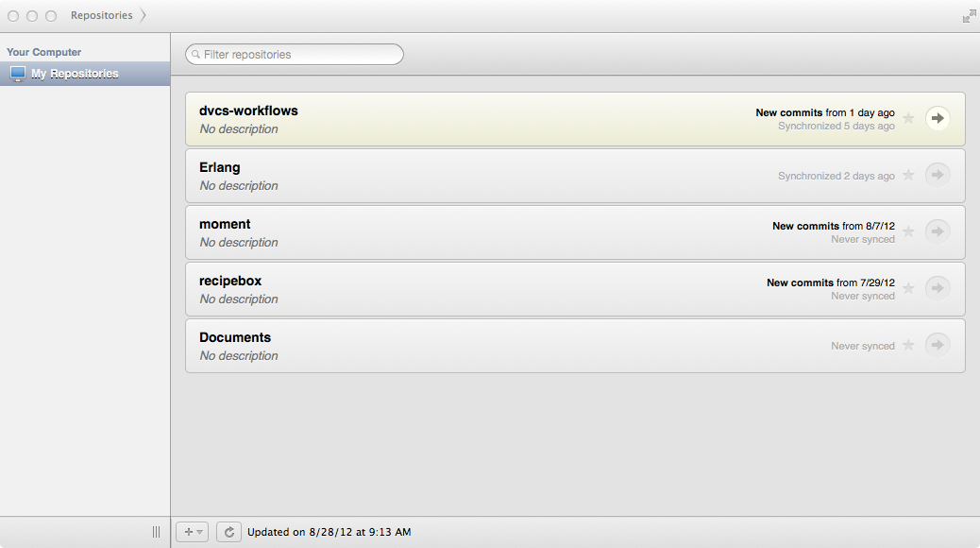The width and height of the screenshot is (980, 548).
Task: Open the add repository plus dropdown
Action: coord(192,532)
